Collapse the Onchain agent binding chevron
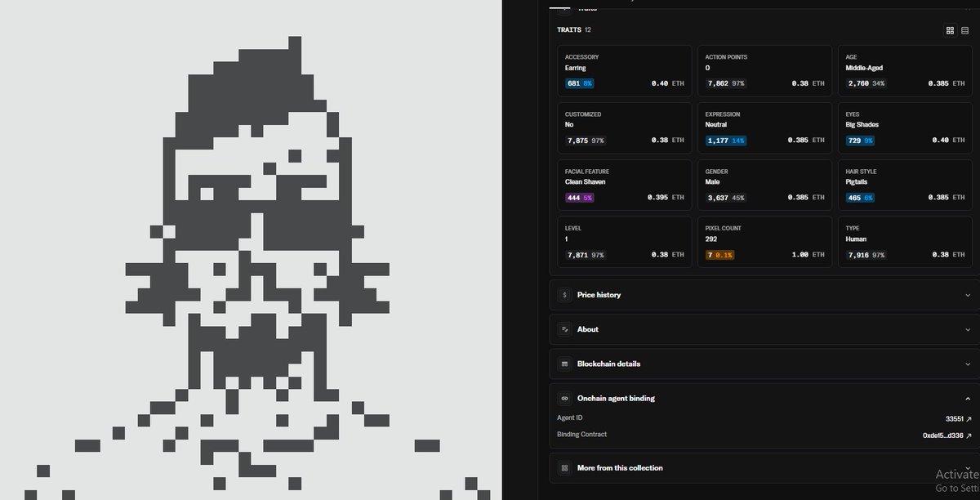 tap(968, 398)
